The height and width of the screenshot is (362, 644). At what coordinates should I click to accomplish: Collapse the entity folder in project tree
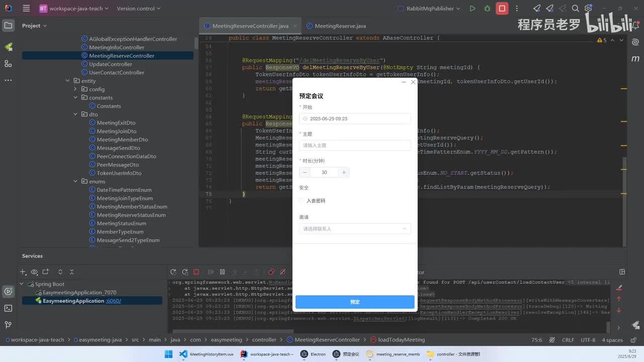click(x=67, y=81)
